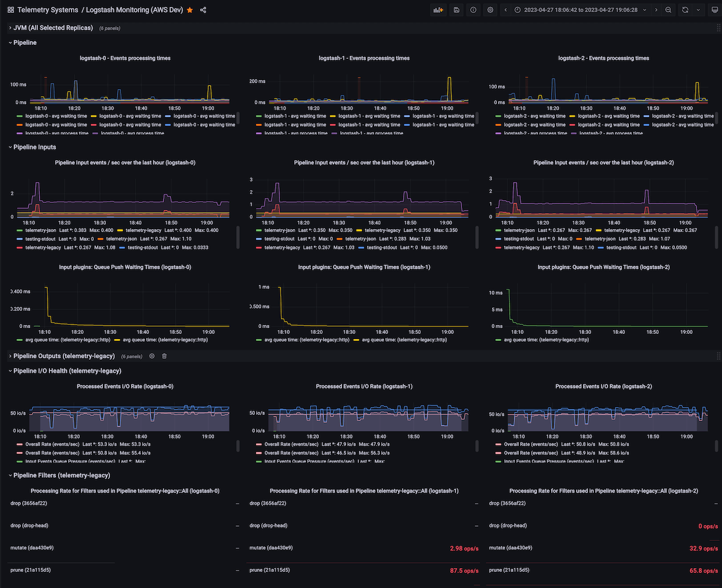Grab the drag handle on the JVM row
722x588 pixels.
click(x=719, y=28)
